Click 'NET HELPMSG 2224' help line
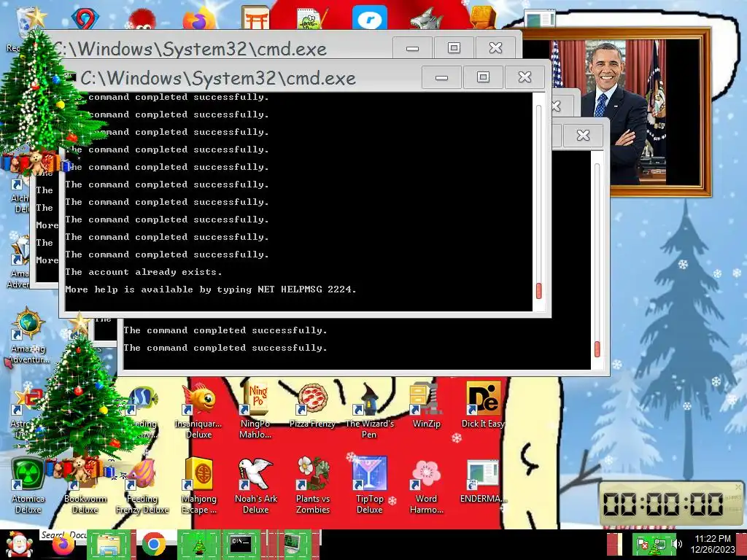Image resolution: width=747 pixels, height=560 pixels. pyautogui.click(x=211, y=289)
